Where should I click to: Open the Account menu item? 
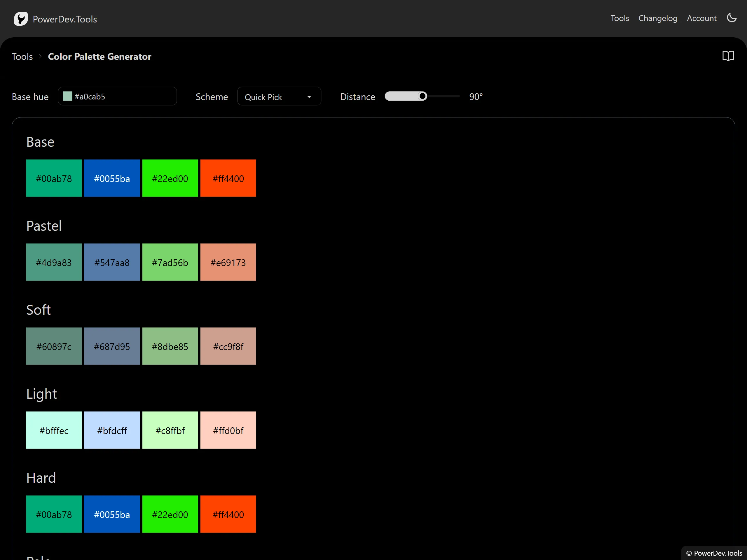pyautogui.click(x=702, y=18)
